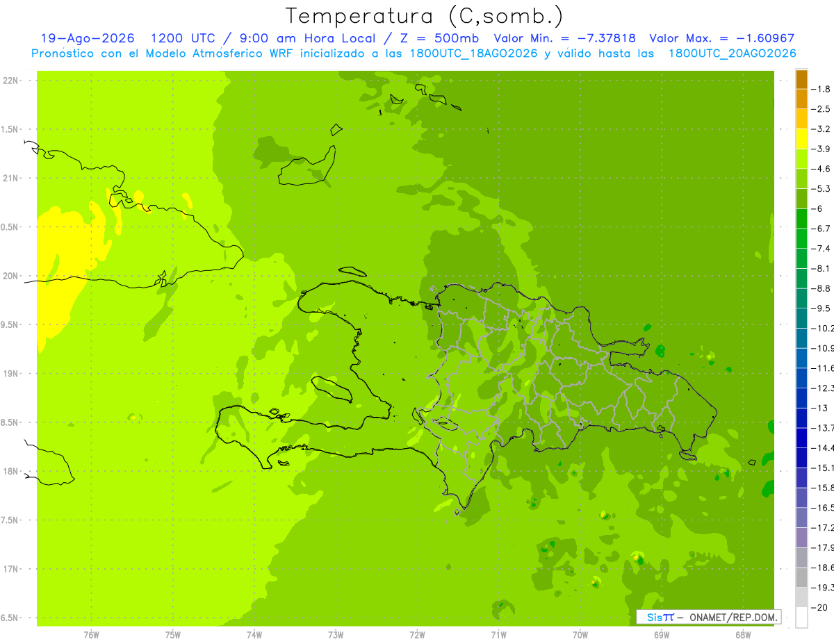This screenshot has height=644, width=834.
Task: Select the '19-Ago-2026' date text
Action: point(88,38)
